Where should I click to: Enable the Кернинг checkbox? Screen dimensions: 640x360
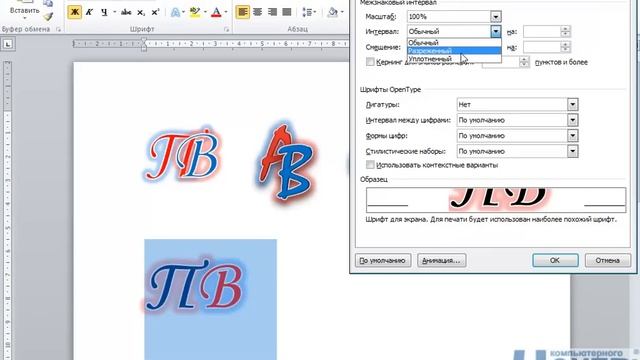tap(370, 62)
